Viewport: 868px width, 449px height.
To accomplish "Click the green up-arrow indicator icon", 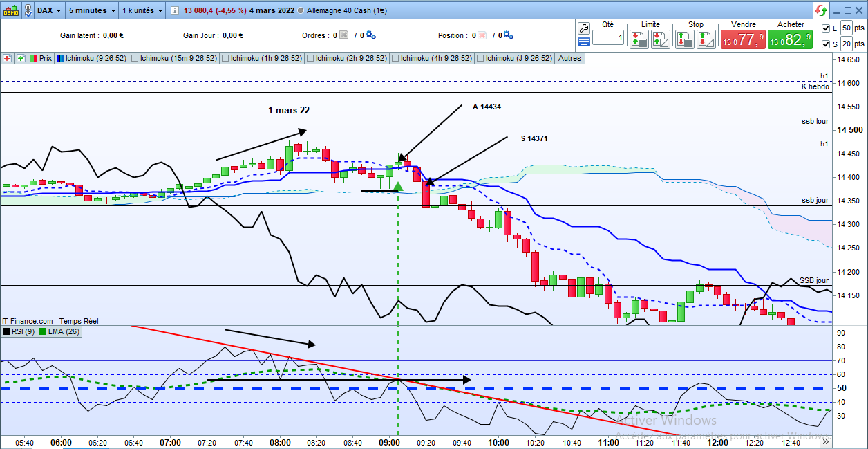I will pyautogui.click(x=20, y=59).
